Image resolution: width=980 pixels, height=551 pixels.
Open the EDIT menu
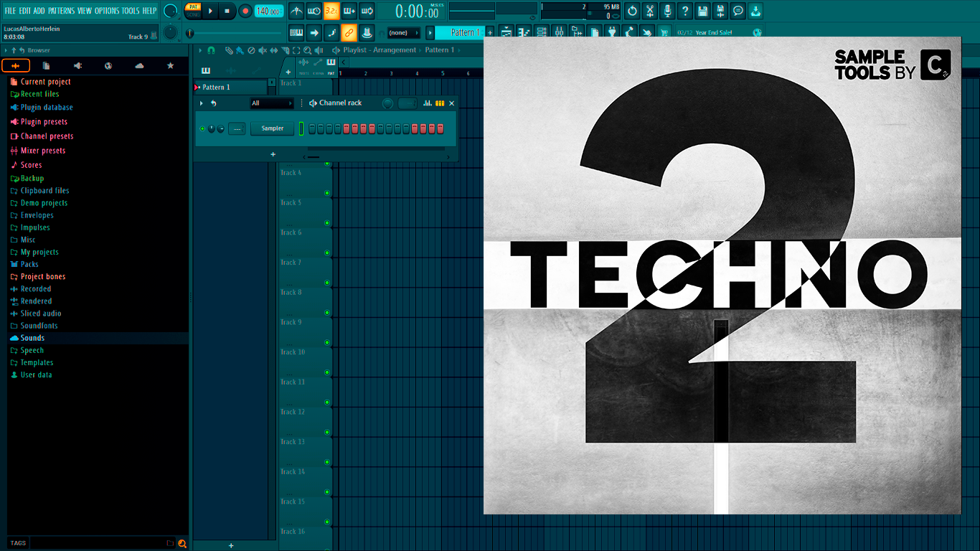pyautogui.click(x=25, y=11)
